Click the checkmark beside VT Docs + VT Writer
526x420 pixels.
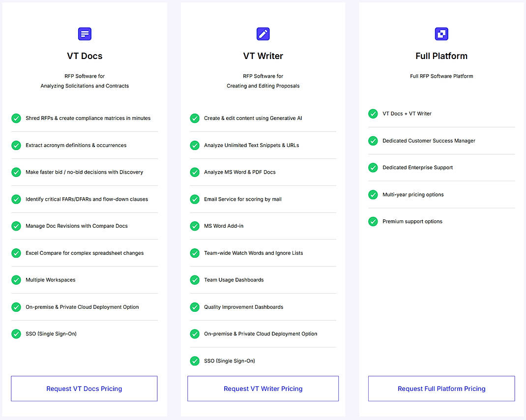tap(373, 114)
